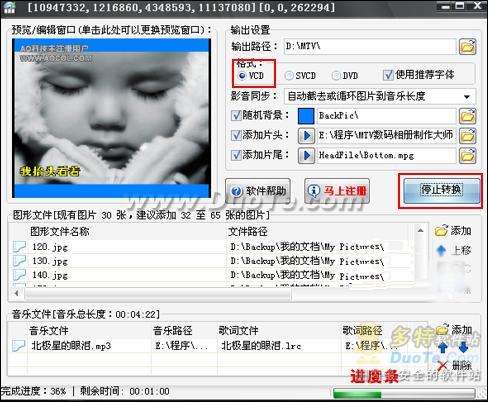Move selected image up with 上移 arrow
488x402 pixels.
pyautogui.click(x=453, y=250)
